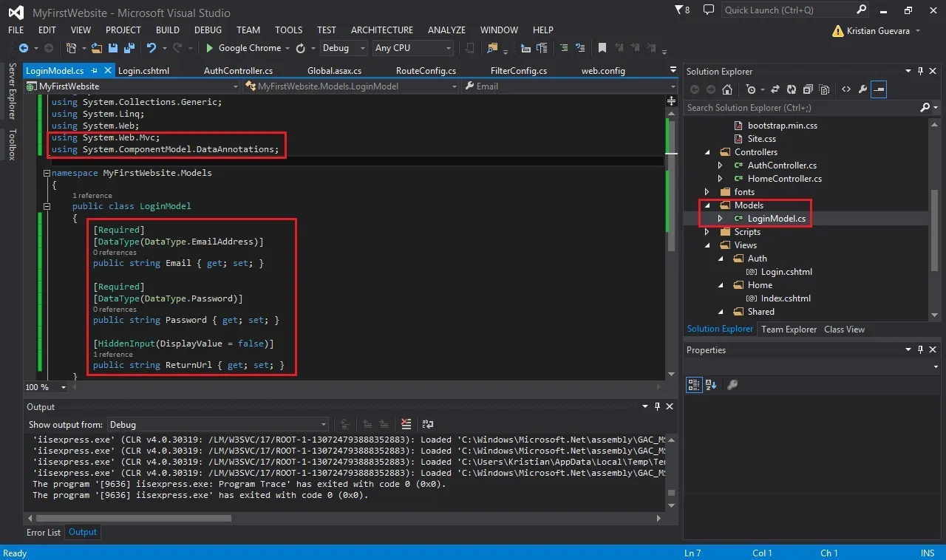The image size is (946, 560).
Task: Switch to Error List tab
Action: pyautogui.click(x=44, y=532)
